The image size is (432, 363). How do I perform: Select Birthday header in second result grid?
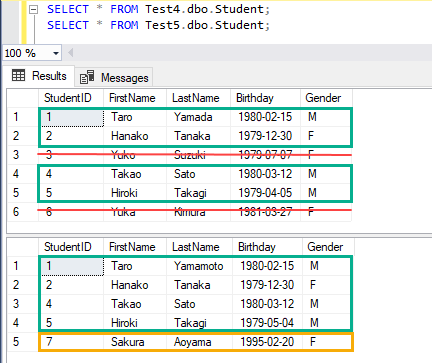[267, 247]
